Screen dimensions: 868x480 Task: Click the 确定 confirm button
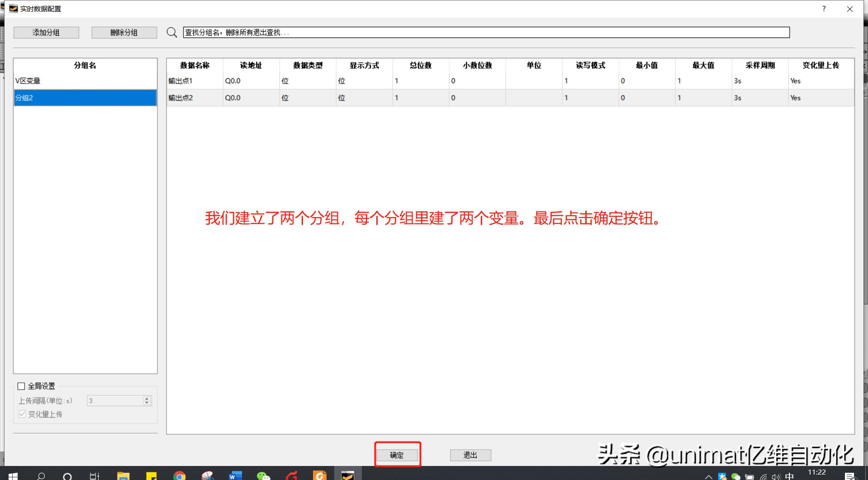[x=397, y=455]
